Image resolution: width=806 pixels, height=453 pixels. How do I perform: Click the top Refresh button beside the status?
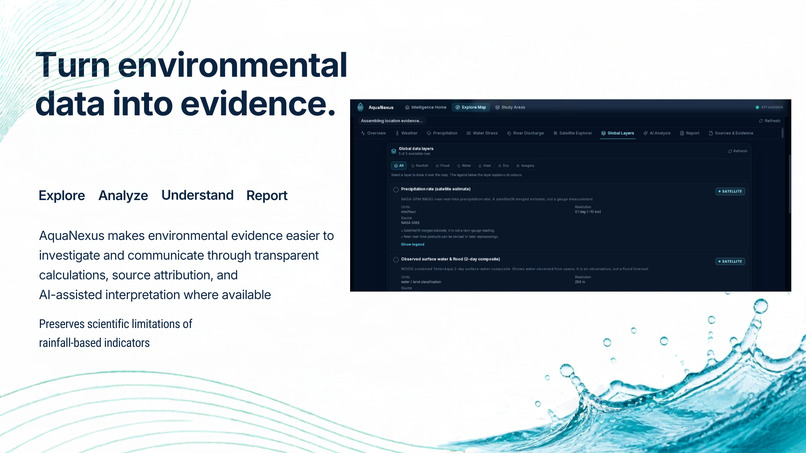coord(770,121)
